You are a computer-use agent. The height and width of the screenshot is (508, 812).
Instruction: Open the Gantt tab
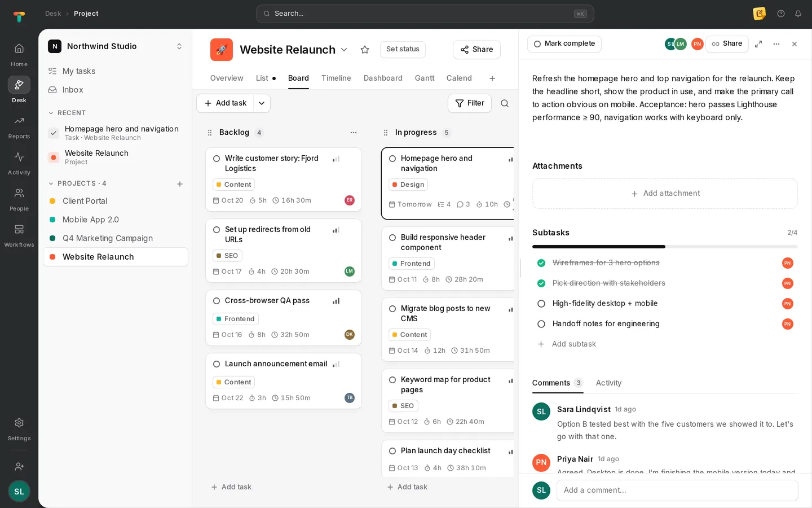425,78
